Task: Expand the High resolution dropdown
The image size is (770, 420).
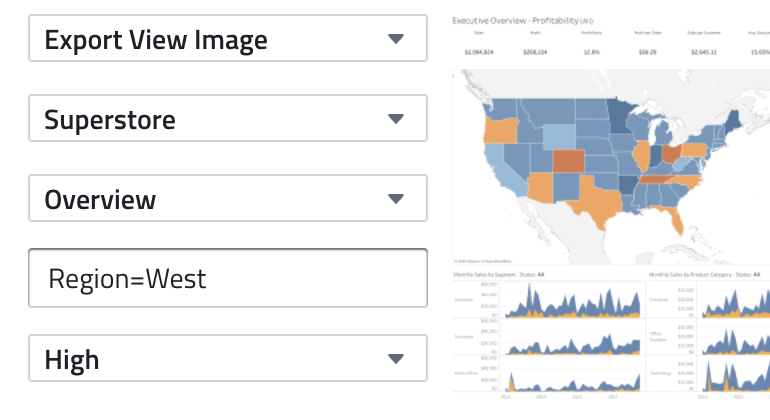Action: pyautogui.click(x=228, y=358)
